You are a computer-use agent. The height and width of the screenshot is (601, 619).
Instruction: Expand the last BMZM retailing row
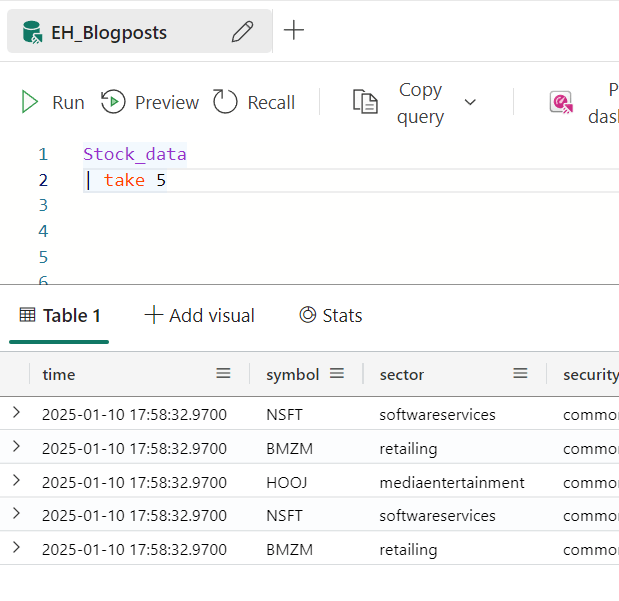click(16, 548)
